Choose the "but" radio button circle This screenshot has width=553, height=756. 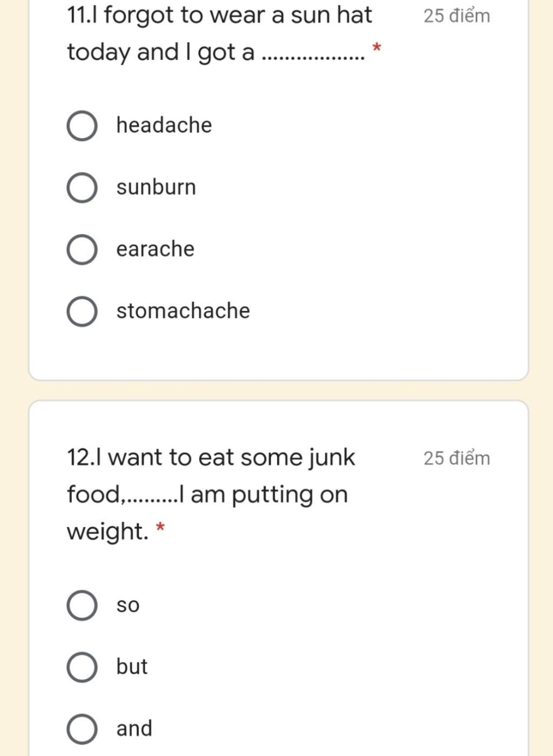point(82,667)
